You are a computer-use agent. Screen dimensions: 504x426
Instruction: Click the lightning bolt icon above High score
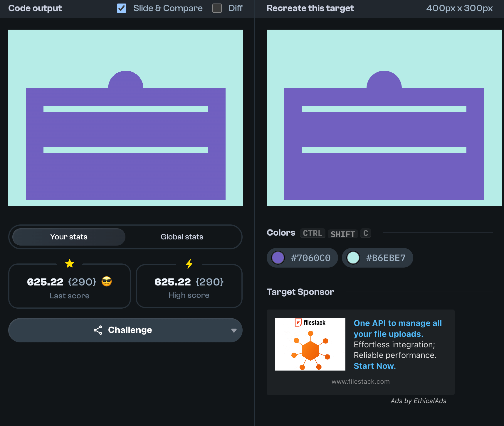pyautogui.click(x=189, y=264)
